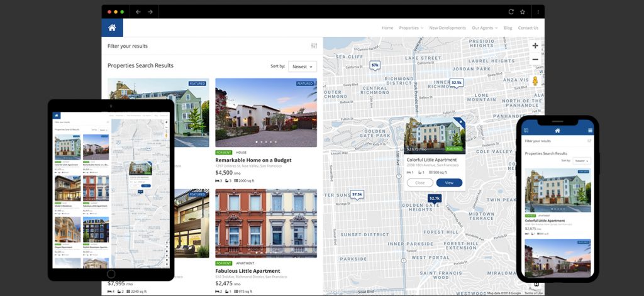
Task: Select the $7.5k price marker
Action: point(357,195)
